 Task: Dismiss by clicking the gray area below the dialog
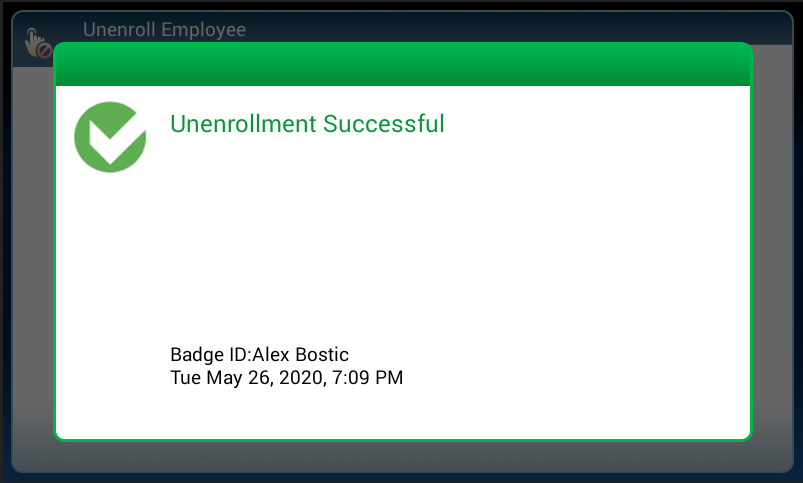pos(402,456)
